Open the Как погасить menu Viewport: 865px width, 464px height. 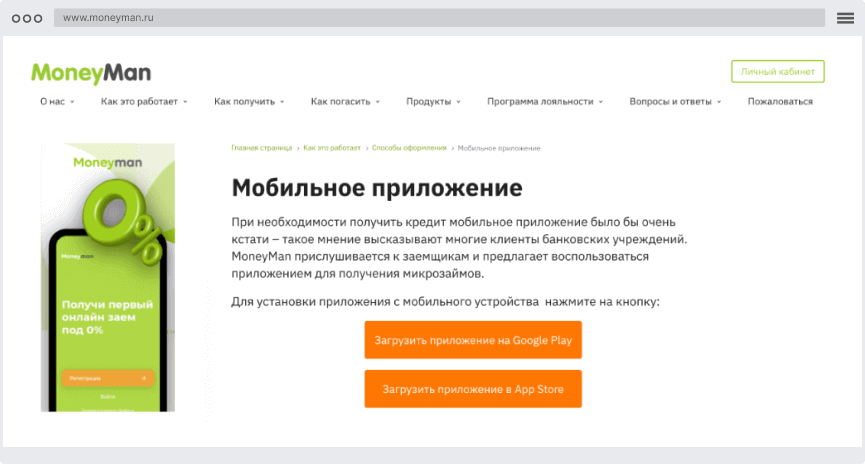pos(340,102)
